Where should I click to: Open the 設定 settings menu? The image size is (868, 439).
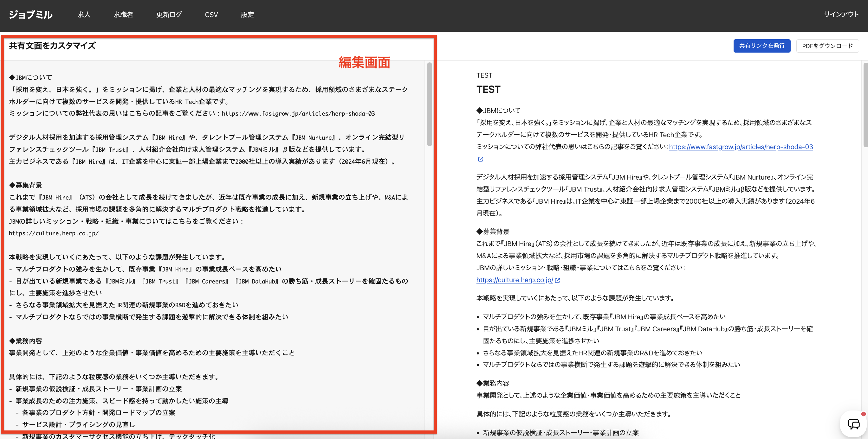247,15
